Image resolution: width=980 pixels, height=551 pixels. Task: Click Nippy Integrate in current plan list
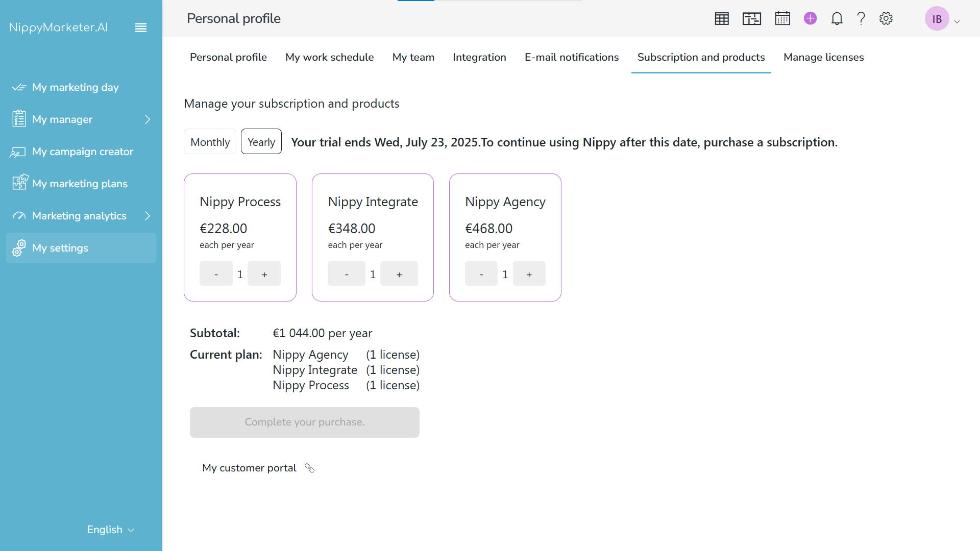click(x=315, y=370)
